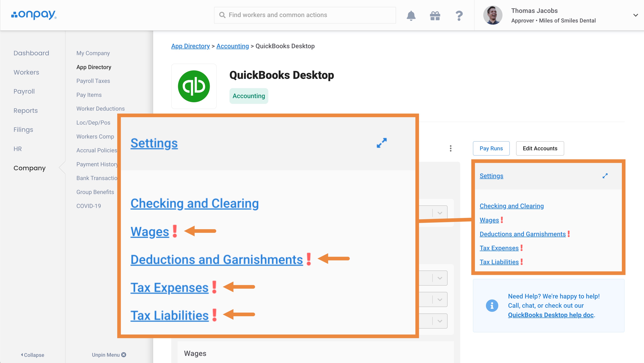
Task: Open My Company submenu item
Action: coord(93,53)
